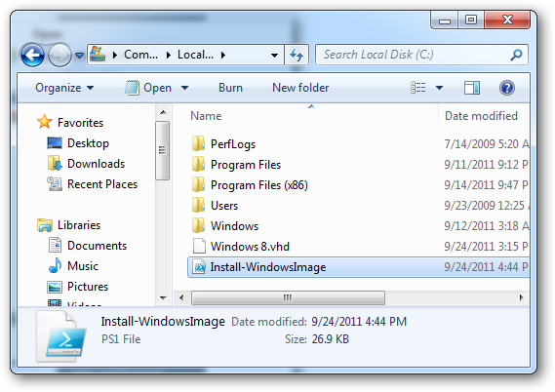
Task: Click the horizontal scrollbar right arrow
Action: pyautogui.click(x=522, y=297)
